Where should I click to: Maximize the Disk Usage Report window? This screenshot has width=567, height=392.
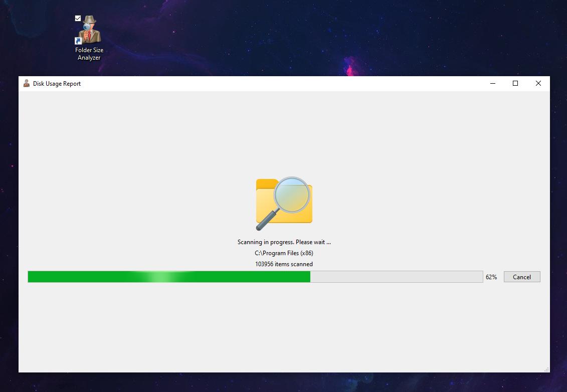(515, 84)
